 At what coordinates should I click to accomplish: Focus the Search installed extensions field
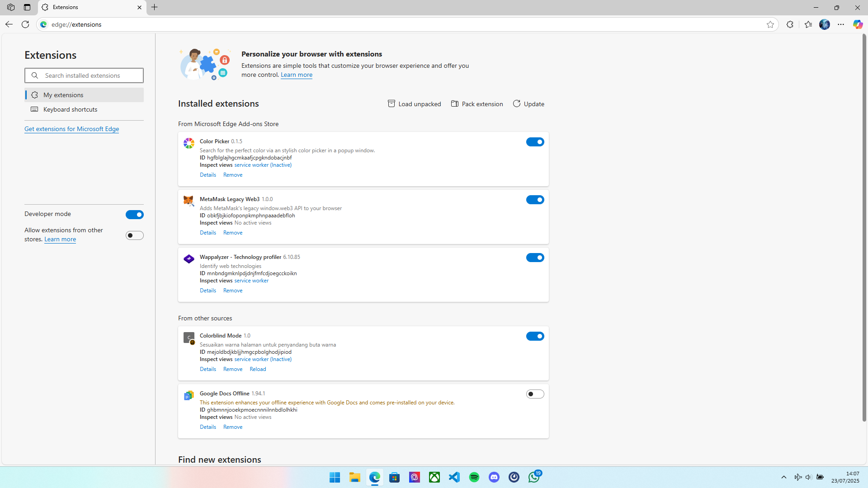[x=84, y=75]
